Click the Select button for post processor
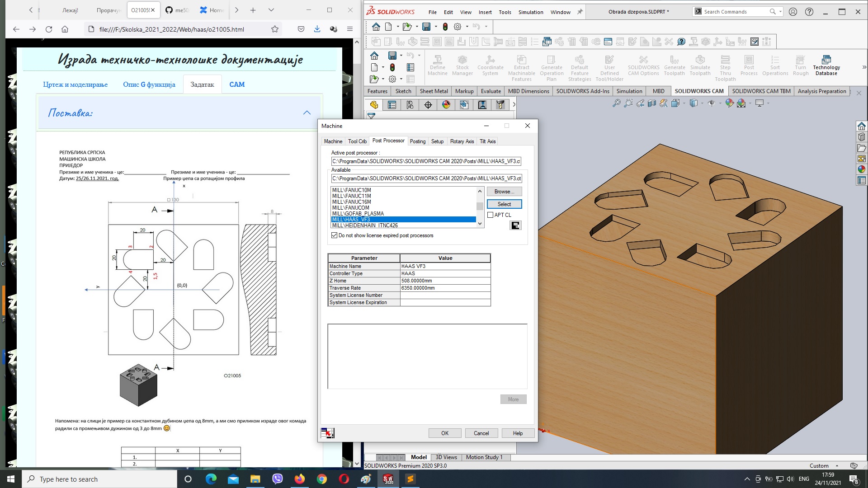The image size is (868, 488). [x=504, y=204]
